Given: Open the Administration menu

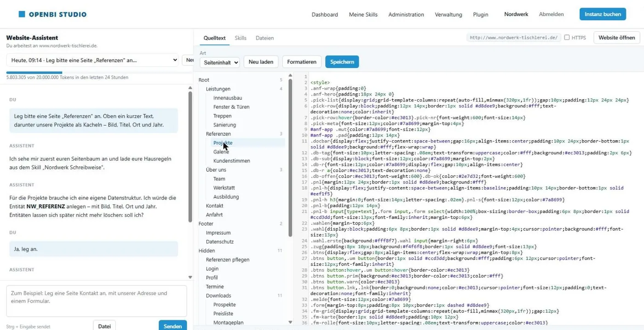Looking at the screenshot, I should 406,14.
